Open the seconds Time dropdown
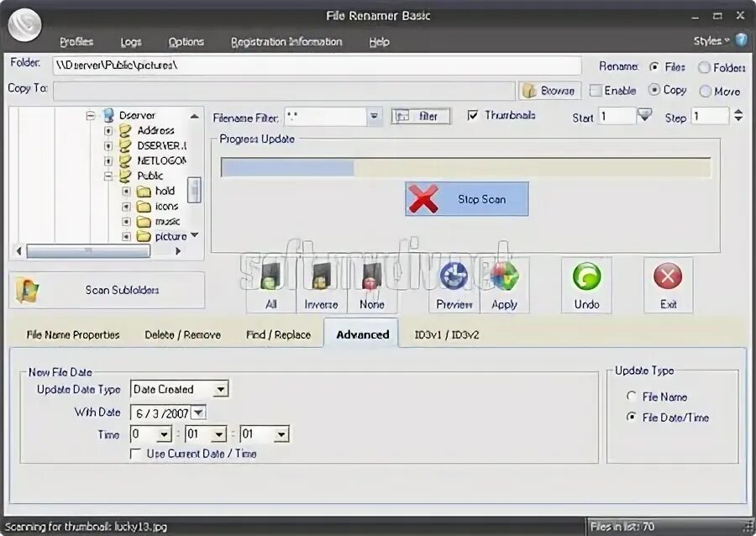Image resolution: width=756 pixels, height=536 pixels. (x=281, y=434)
